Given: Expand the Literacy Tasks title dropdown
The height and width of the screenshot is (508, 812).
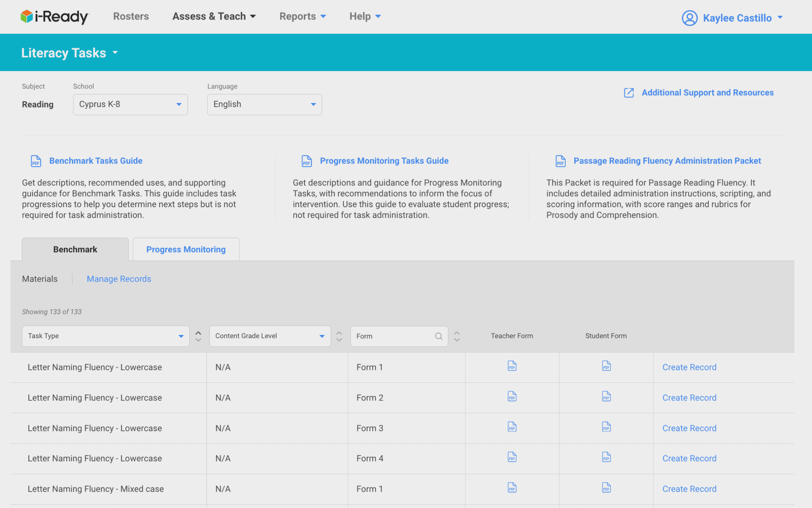Looking at the screenshot, I should click(115, 53).
